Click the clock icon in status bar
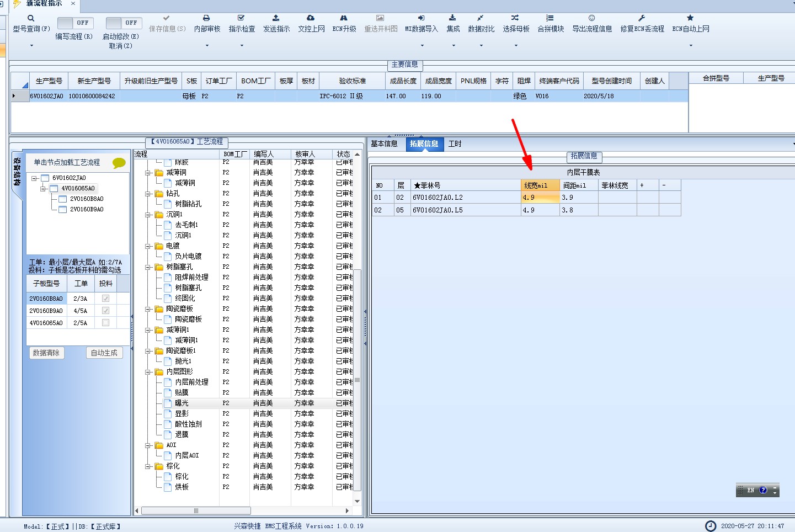Image resolution: width=795 pixels, height=532 pixels. (x=711, y=526)
